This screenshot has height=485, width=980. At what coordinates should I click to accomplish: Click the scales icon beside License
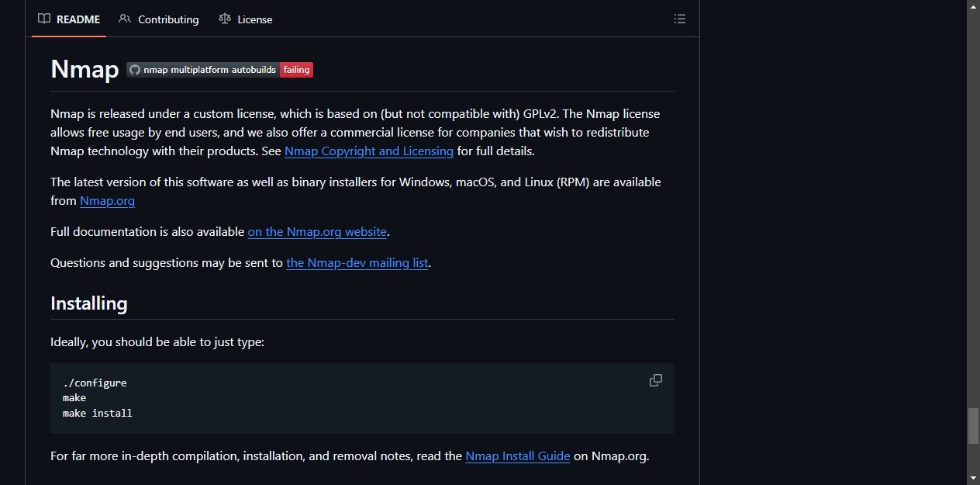tap(225, 19)
